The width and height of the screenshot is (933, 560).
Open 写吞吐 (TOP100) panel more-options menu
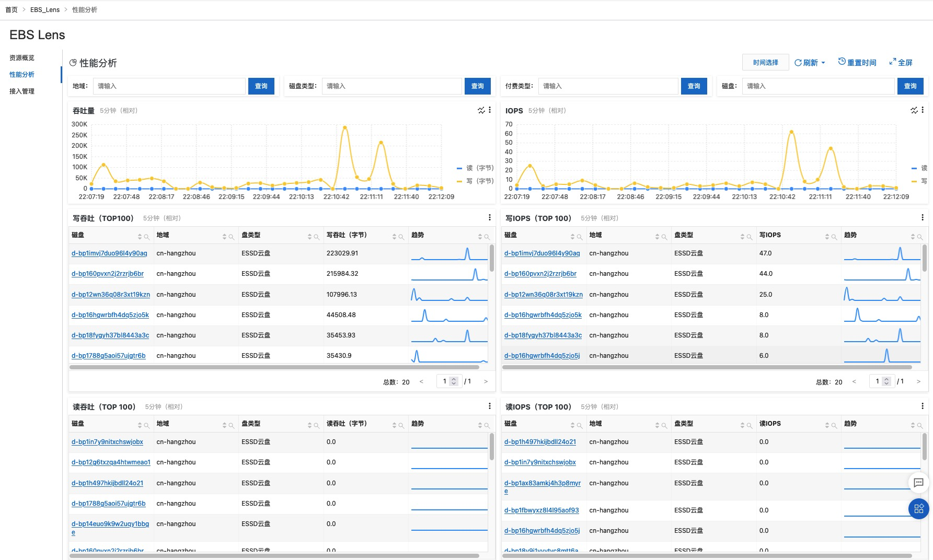pos(490,218)
